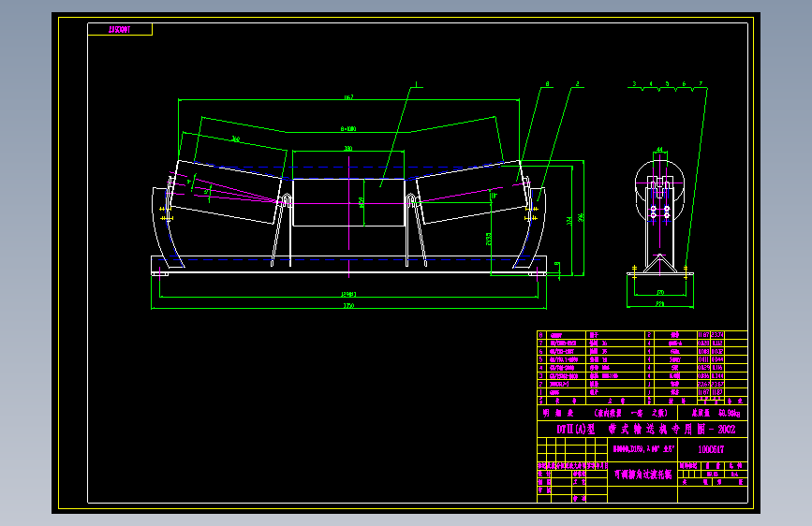Click the label box at top-left of drawing frame

[120, 30]
